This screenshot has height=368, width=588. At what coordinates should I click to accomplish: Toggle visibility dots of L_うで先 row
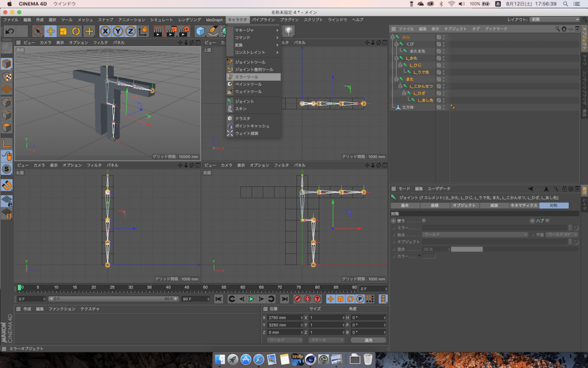tap(444, 72)
